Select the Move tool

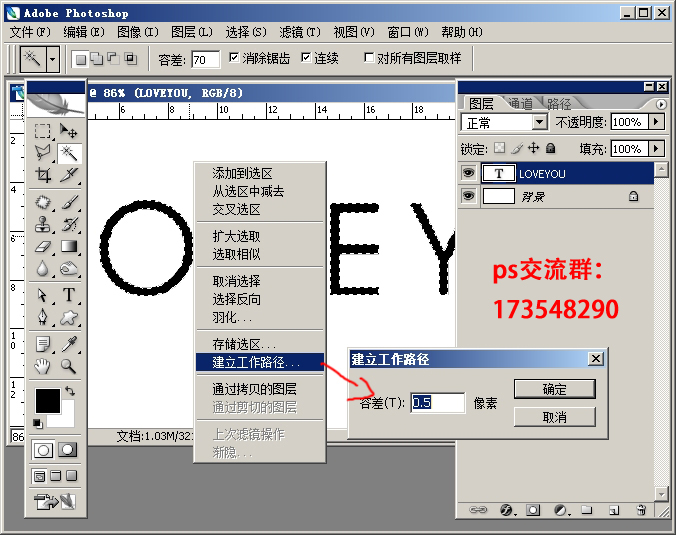click(69, 131)
